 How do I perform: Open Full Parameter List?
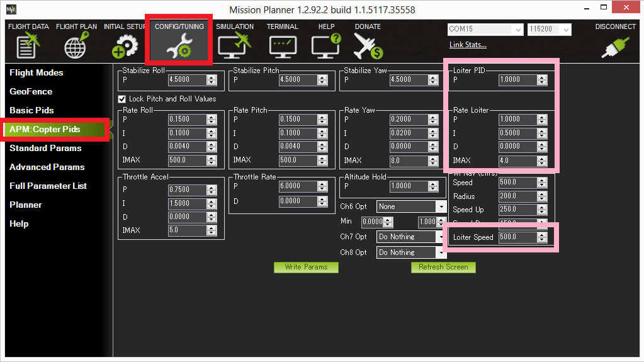pos(48,186)
